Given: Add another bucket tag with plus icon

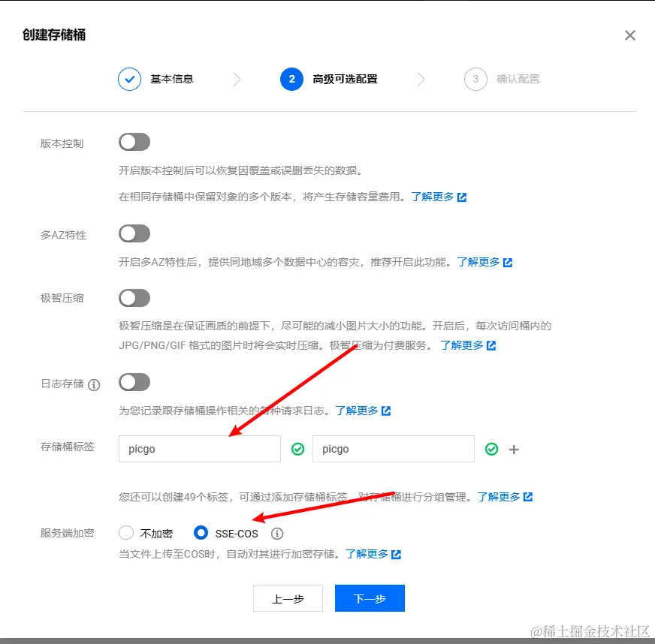Looking at the screenshot, I should 514,450.
